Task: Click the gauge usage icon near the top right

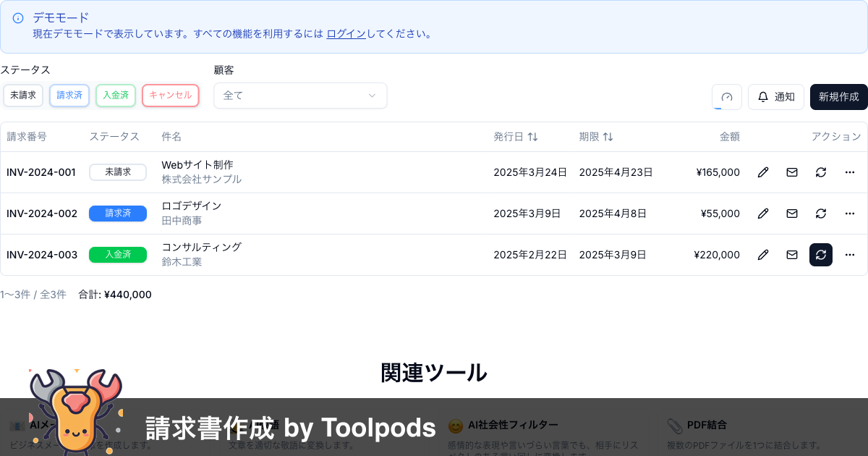Action: pyautogui.click(x=727, y=96)
